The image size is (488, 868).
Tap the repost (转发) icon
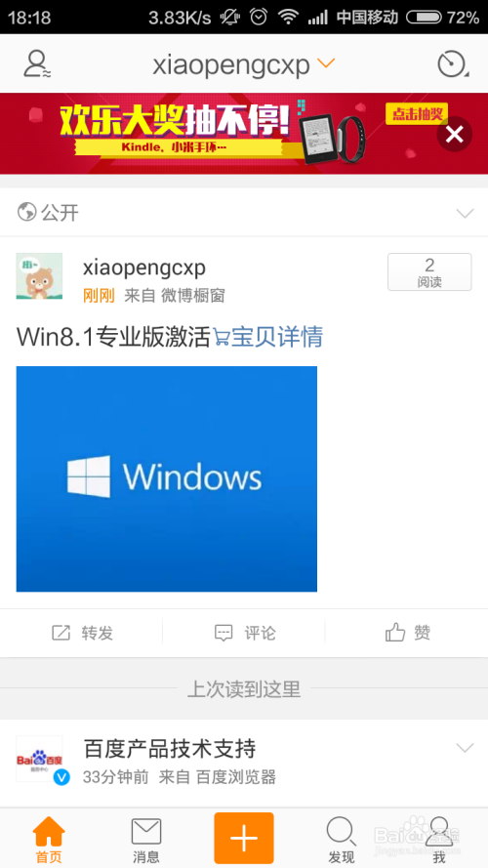(61, 632)
